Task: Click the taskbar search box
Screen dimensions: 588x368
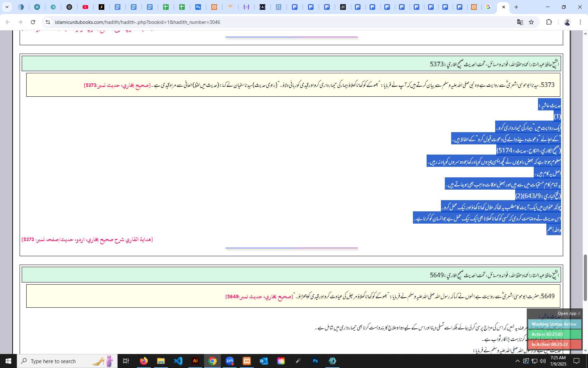Action: [x=66, y=361]
